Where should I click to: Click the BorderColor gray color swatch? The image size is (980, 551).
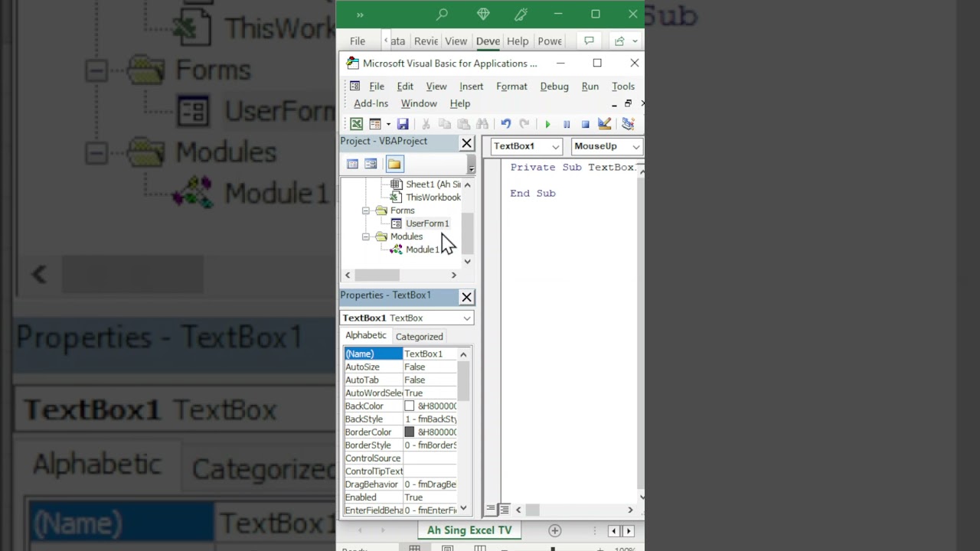pyautogui.click(x=410, y=432)
